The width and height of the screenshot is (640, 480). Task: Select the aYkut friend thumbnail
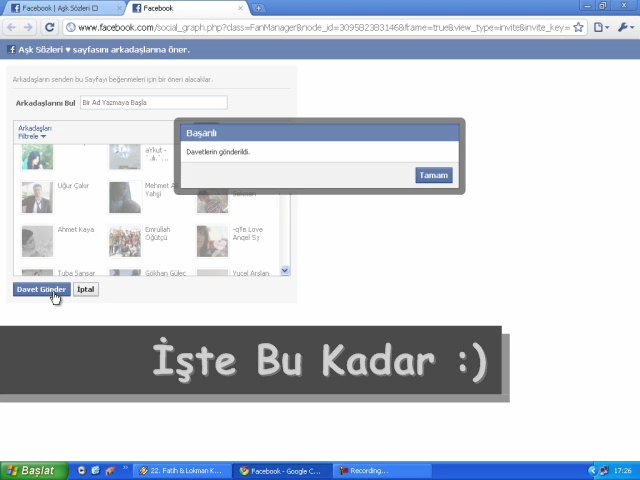(125, 156)
